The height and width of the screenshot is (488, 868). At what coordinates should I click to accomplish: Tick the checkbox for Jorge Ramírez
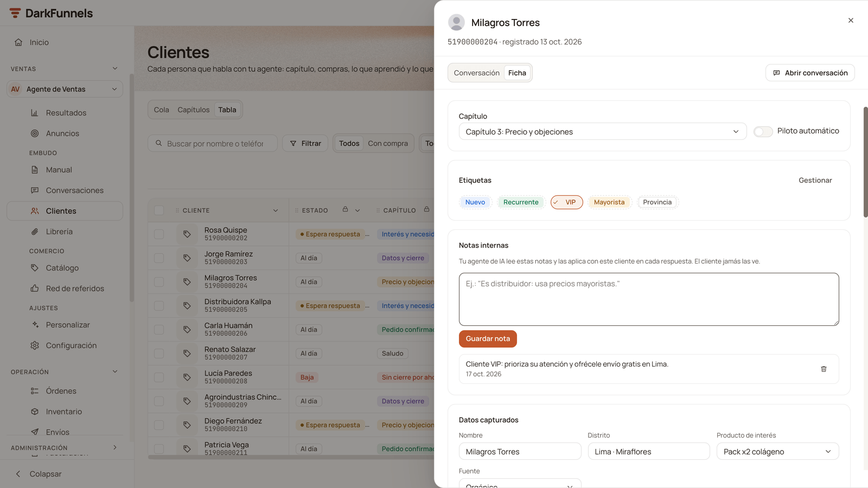(159, 258)
